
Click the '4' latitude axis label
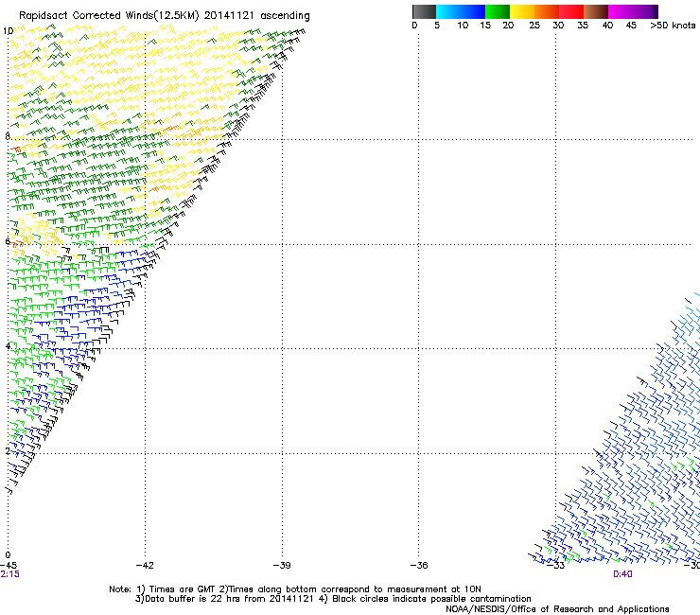click(8, 346)
